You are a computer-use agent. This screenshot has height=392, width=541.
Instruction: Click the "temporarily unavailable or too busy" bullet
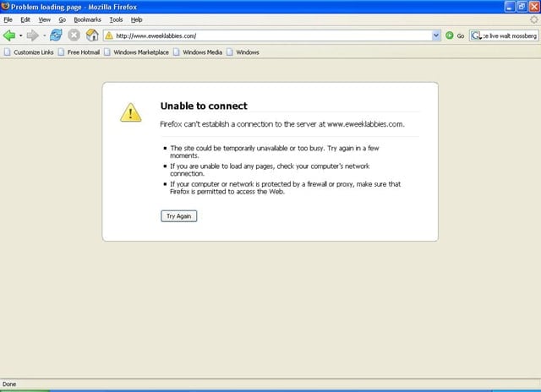275,152
